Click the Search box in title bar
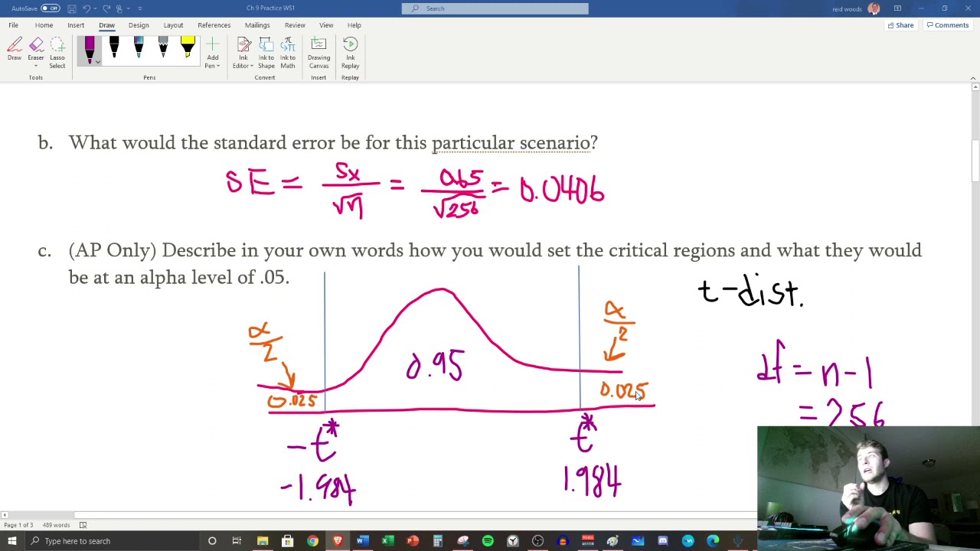Image resolution: width=980 pixels, height=551 pixels. (x=495, y=8)
